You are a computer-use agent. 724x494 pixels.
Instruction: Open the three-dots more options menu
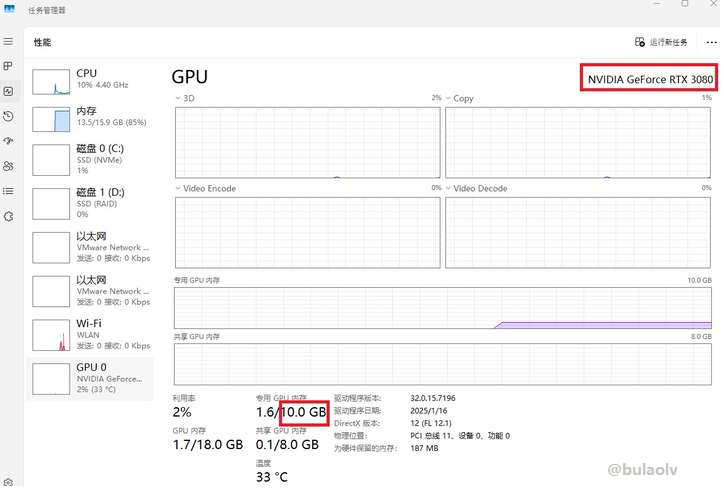coord(712,42)
